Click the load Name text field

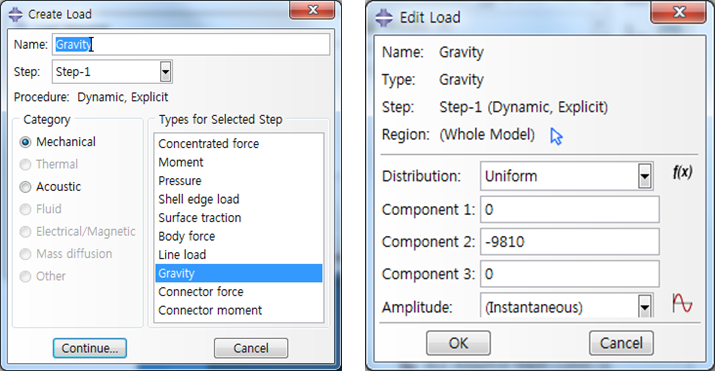point(191,45)
